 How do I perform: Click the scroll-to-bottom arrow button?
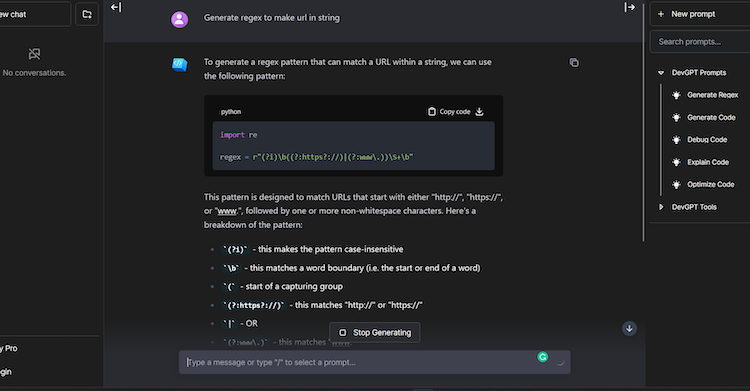[x=629, y=328]
